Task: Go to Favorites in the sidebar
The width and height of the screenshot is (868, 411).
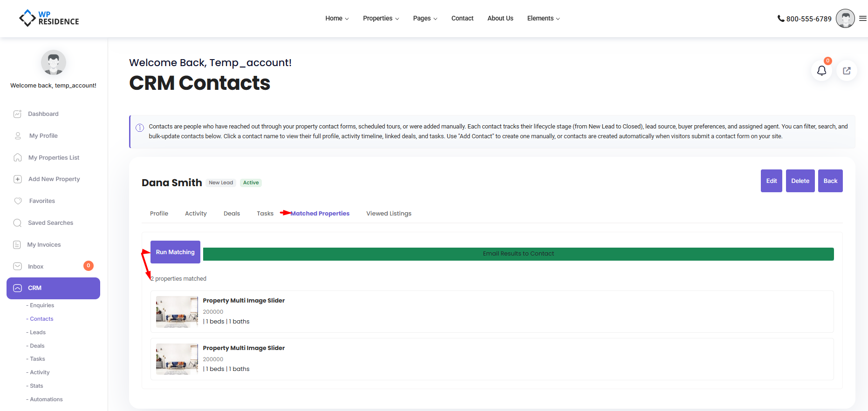Action: click(x=42, y=201)
